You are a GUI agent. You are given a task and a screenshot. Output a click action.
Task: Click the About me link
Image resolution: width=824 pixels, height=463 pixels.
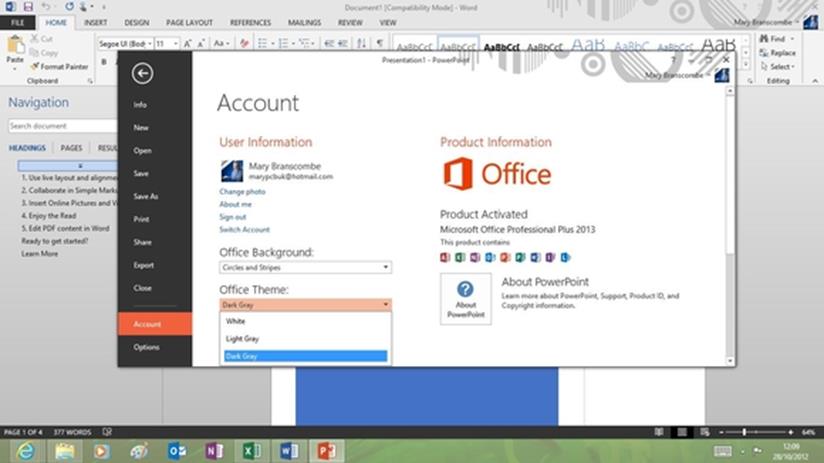(235, 204)
